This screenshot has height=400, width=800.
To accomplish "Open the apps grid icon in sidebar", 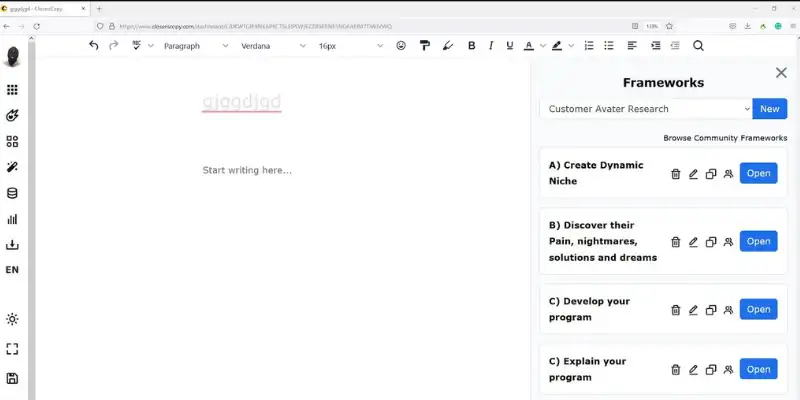I will tap(12, 90).
